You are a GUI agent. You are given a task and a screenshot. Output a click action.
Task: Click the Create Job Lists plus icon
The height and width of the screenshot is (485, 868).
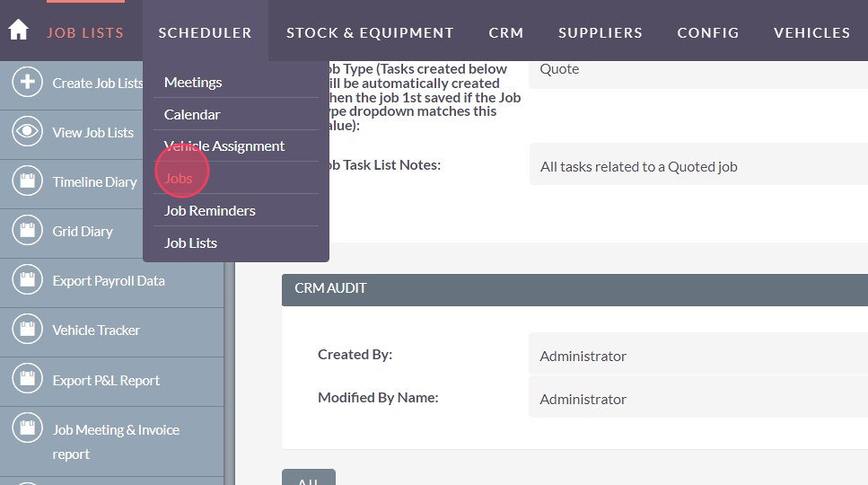pyautogui.click(x=28, y=83)
